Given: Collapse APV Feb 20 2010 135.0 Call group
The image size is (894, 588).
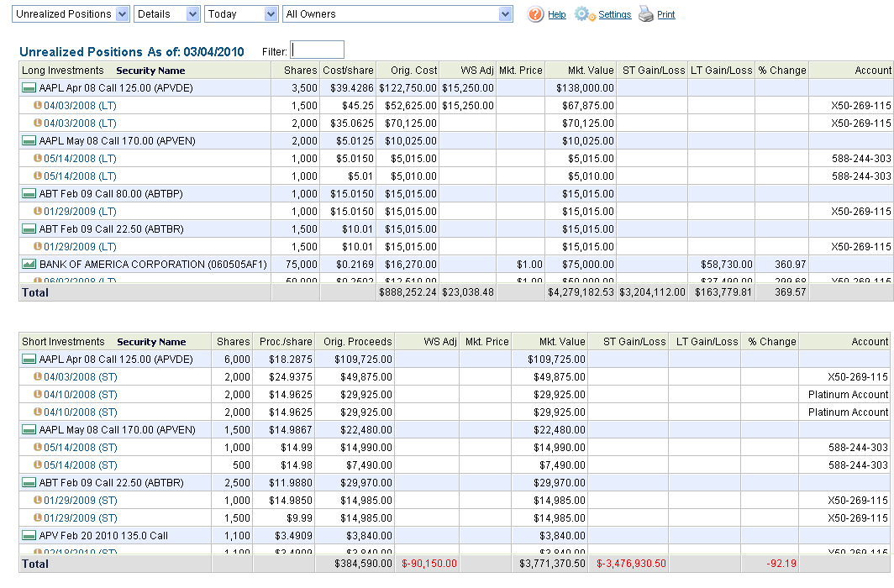Looking at the screenshot, I should 29,536.
